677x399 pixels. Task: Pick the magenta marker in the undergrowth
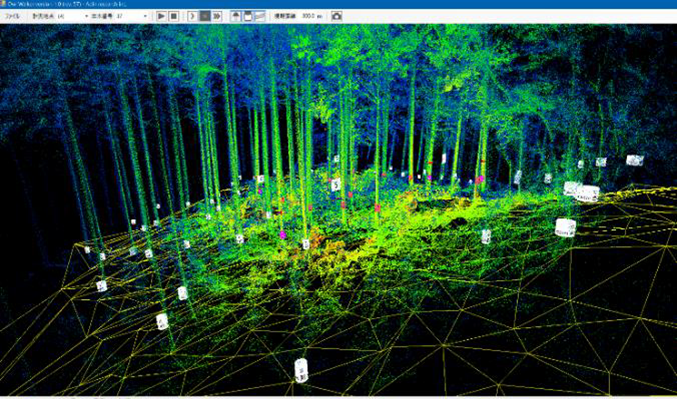(283, 234)
